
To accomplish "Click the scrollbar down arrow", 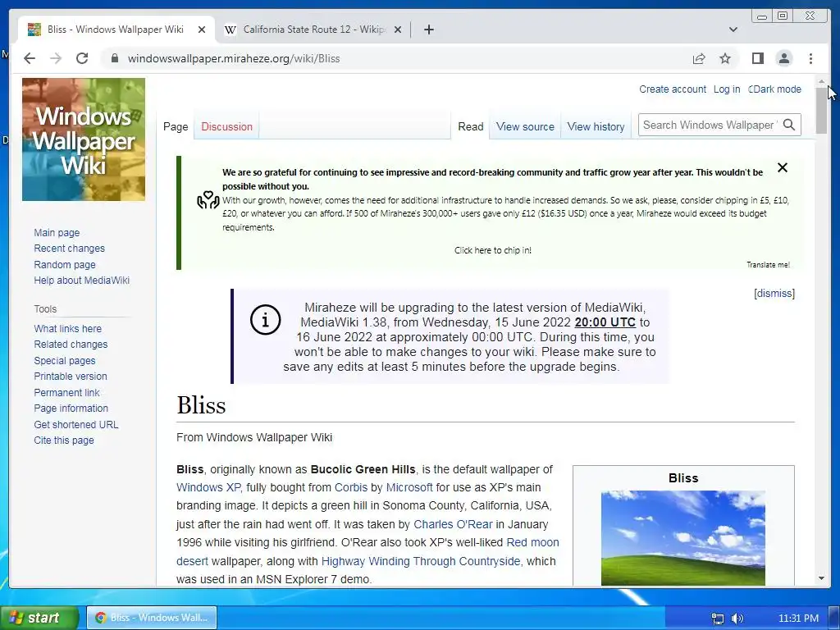I will (x=821, y=578).
